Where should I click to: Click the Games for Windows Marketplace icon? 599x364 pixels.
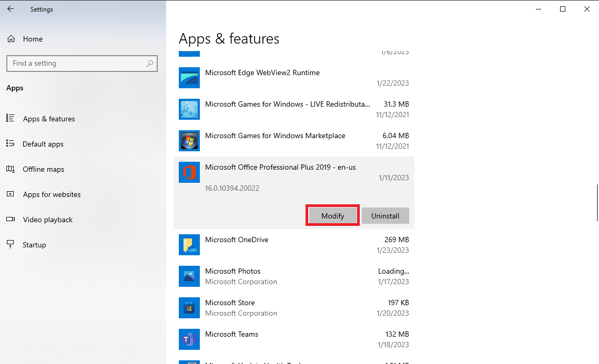click(x=189, y=141)
